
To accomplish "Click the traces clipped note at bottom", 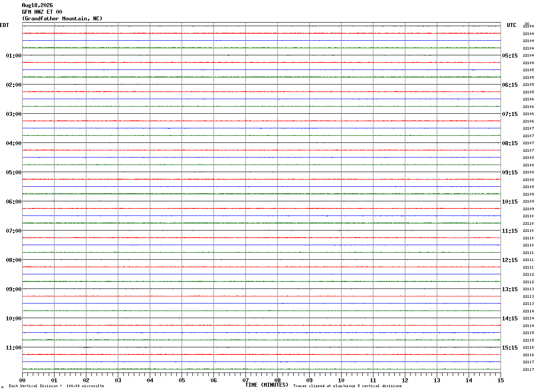I will click(347, 386).
